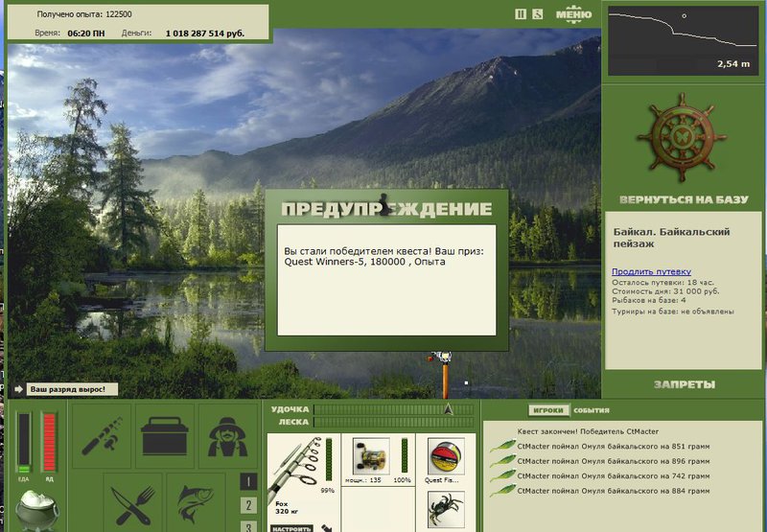Click the ЗАПРЕТЫ button
Image resolution: width=767 pixels, height=532 pixels.
click(x=684, y=384)
